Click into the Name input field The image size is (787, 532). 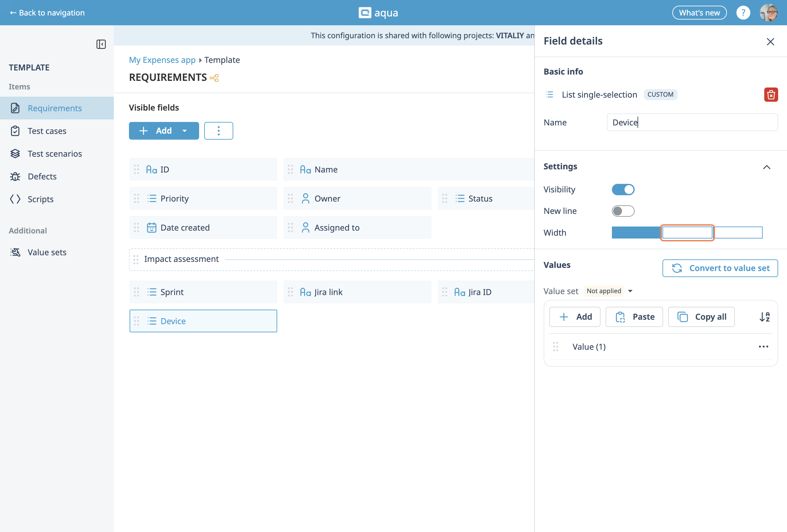(x=692, y=123)
